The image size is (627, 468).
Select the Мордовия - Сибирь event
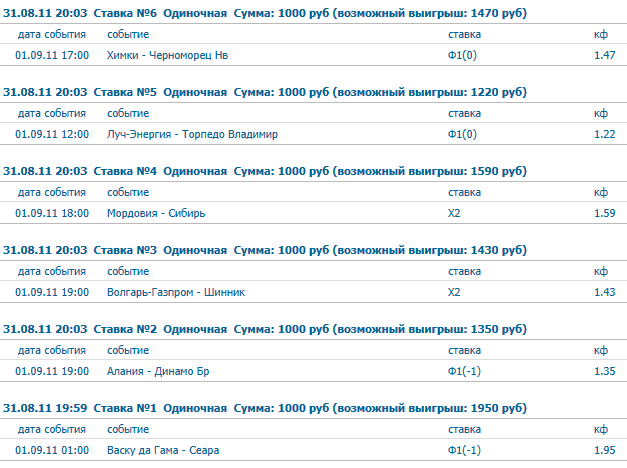click(156, 213)
